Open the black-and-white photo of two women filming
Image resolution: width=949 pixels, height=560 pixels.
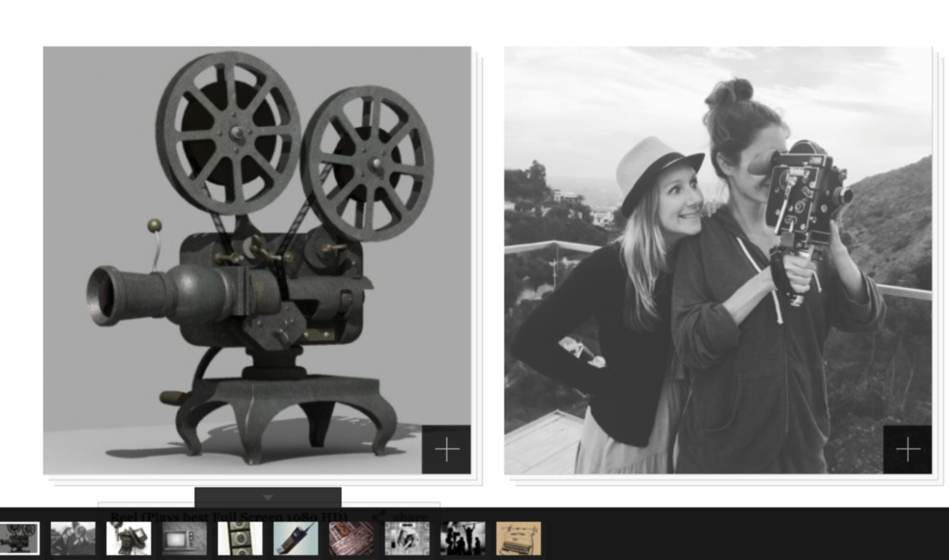pos(718,260)
